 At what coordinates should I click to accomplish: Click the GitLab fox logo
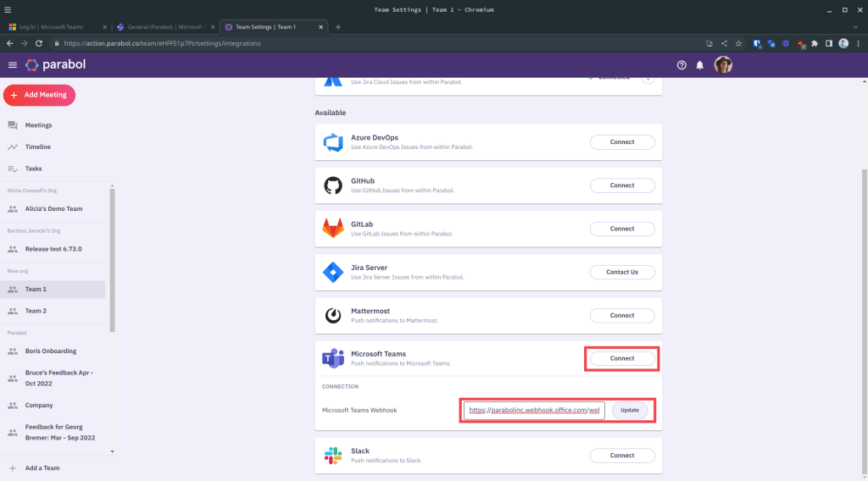click(332, 229)
